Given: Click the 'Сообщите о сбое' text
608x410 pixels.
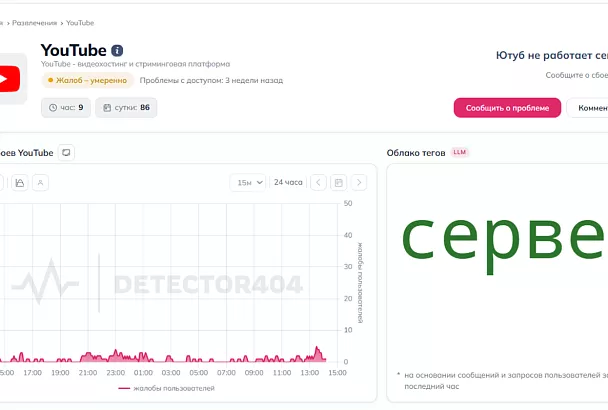Looking at the screenshot, I should (x=577, y=75).
